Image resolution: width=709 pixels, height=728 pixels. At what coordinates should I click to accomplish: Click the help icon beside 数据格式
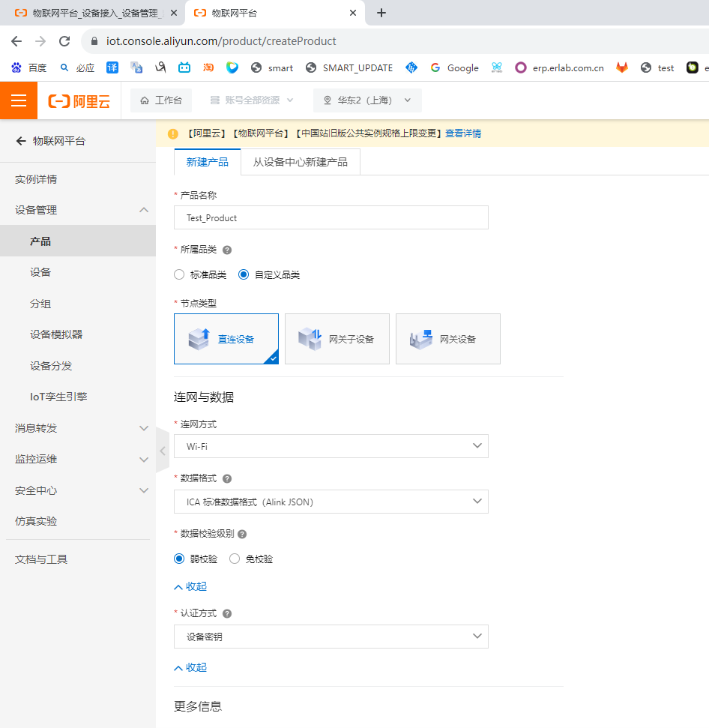(x=227, y=478)
